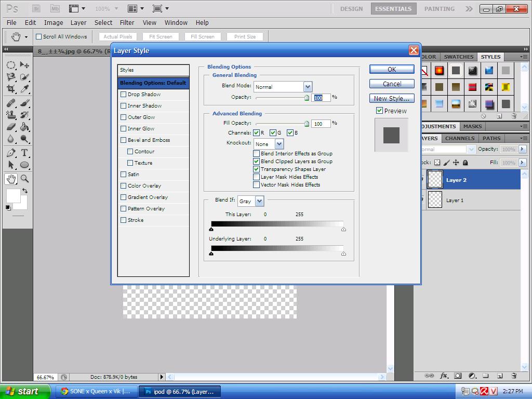
Task: Open the Arrange Documents dropdown
Action: (136, 8)
